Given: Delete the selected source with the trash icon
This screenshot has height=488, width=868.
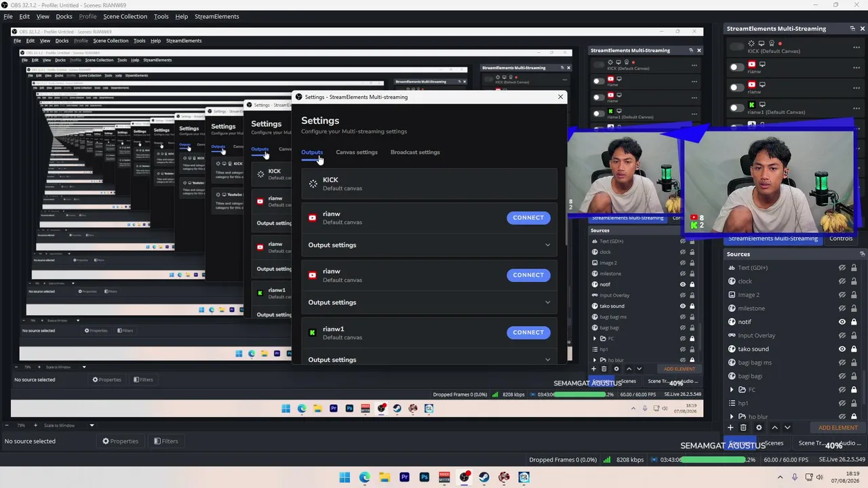Looking at the screenshot, I should (x=743, y=428).
